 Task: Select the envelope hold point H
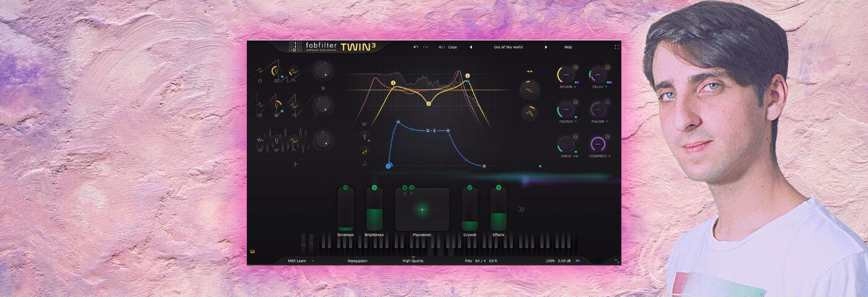pos(448,131)
